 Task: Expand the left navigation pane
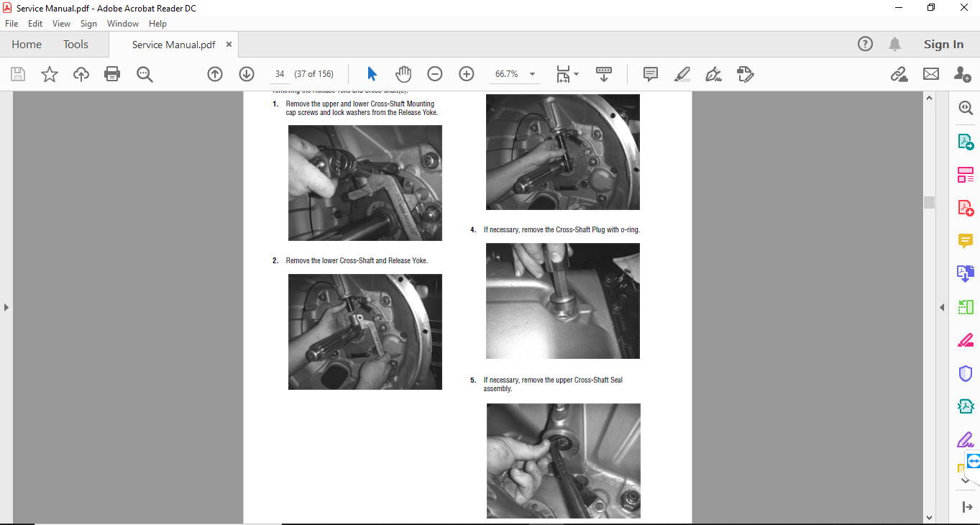click(6, 307)
